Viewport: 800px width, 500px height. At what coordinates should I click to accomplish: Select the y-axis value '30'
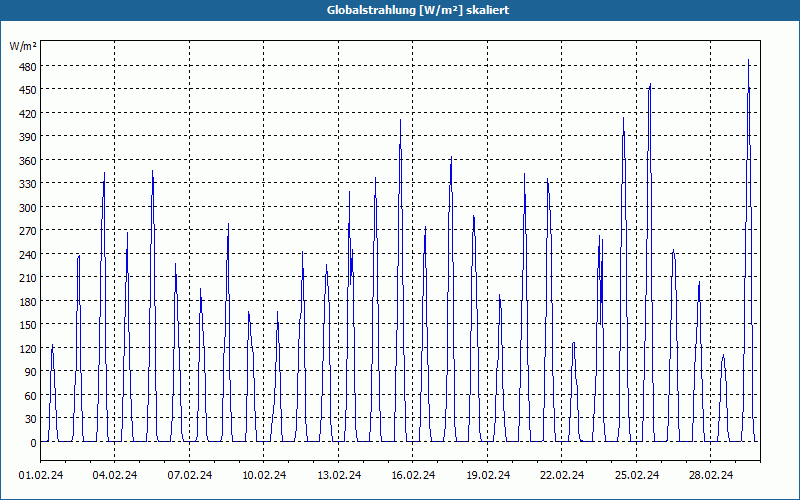click(x=30, y=419)
